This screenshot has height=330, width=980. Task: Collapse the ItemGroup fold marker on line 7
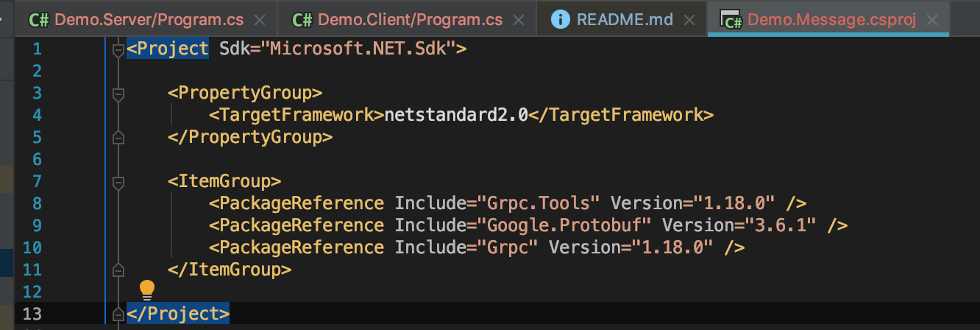point(117,182)
